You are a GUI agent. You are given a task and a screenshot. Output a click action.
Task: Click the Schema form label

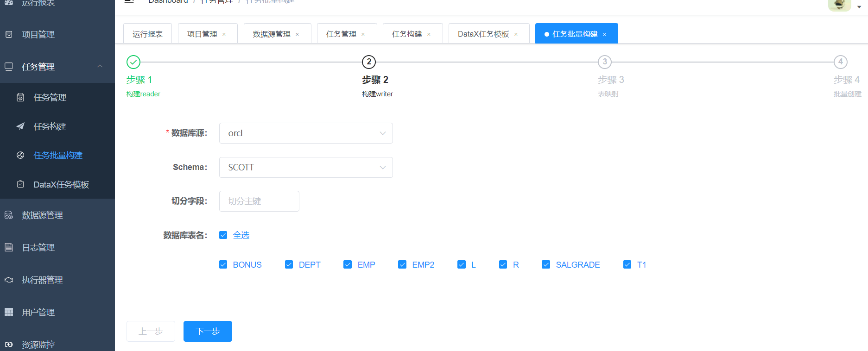[x=190, y=167]
